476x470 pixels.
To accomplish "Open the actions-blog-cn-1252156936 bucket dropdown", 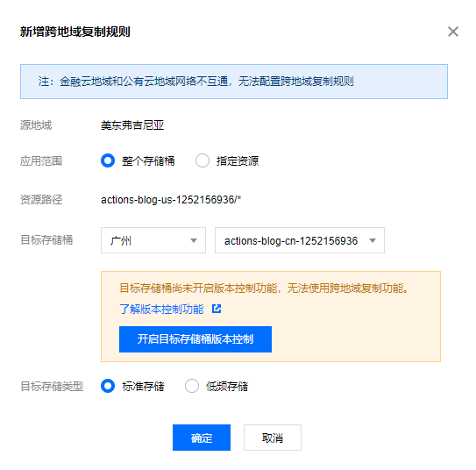I will pyautogui.click(x=300, y=240).
